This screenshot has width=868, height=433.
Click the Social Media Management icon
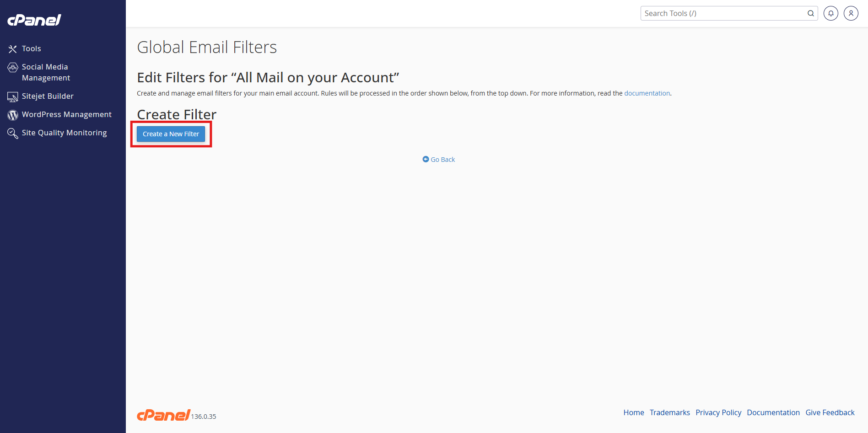13,68
